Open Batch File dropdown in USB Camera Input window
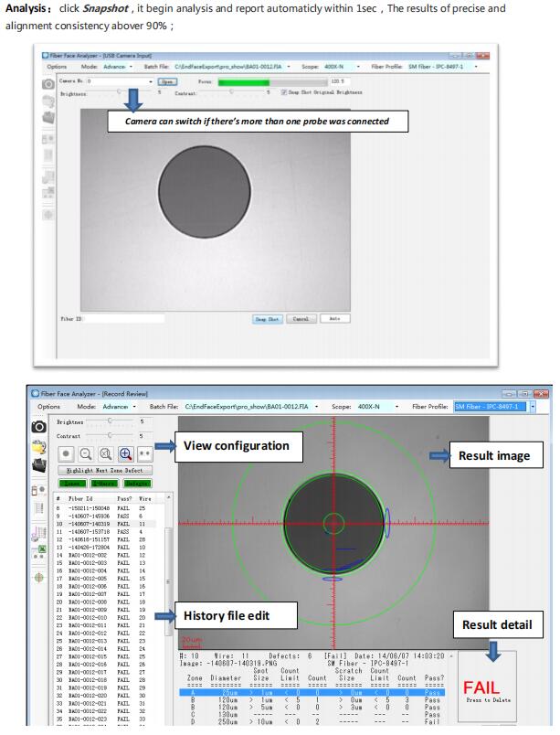 [x=289, y=67]
